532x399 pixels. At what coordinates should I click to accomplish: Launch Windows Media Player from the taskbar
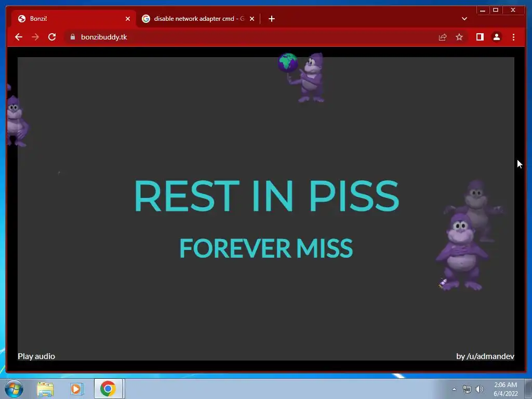(77, 389)
